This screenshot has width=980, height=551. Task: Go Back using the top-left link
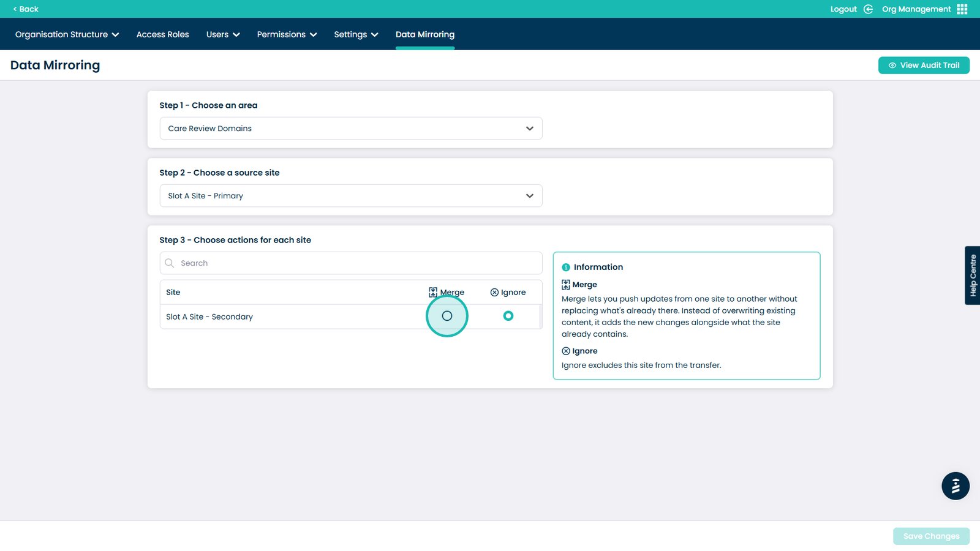[26, 9]
